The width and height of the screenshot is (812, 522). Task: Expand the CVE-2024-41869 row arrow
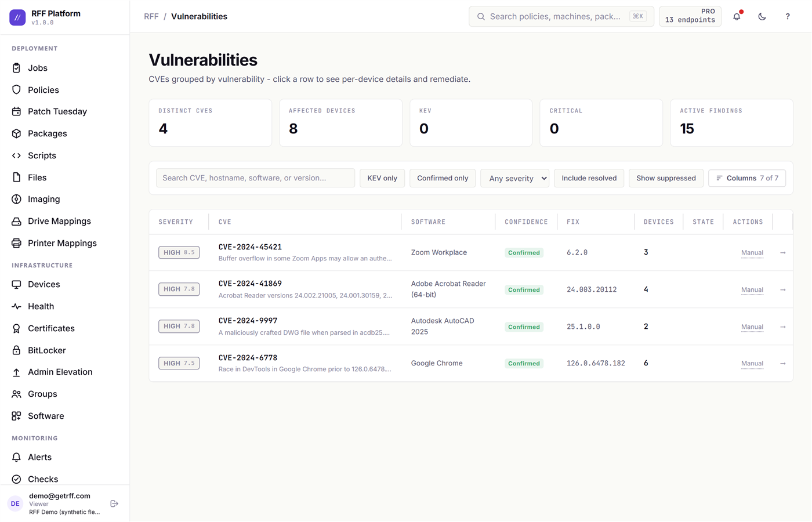click(x=782, y=289)
